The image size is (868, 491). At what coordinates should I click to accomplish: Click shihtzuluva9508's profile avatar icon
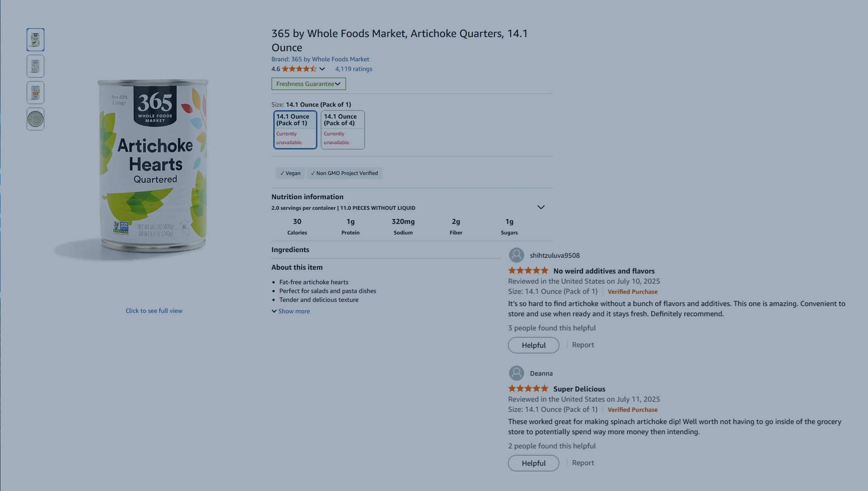(516, 255)
